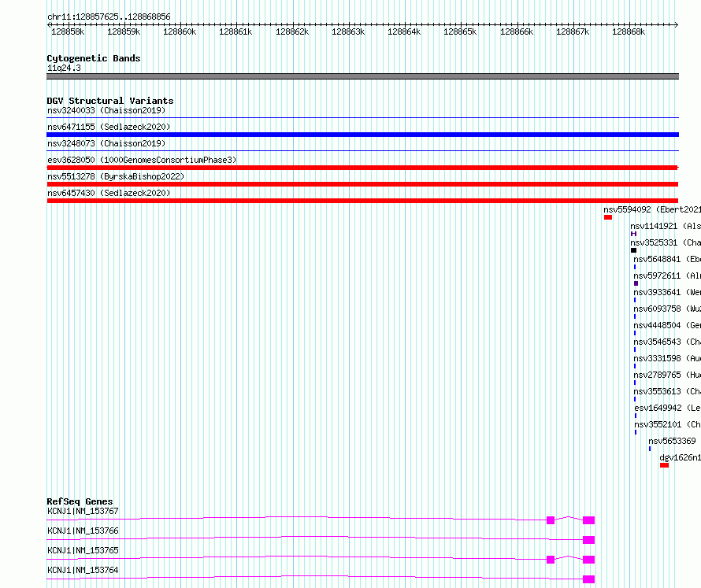Image resolution: width=701 pixels, height=588 pixels.
Task: Click the magenta exon of NM_153766
Action: [x=589, y=540]
